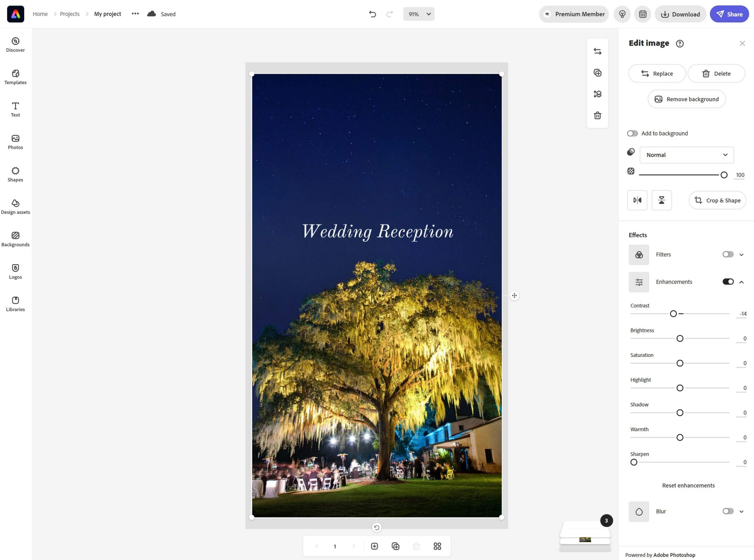Click the Backgrounds sidebar icon
The height and width of the screenshot is (560, 754).
15,239
